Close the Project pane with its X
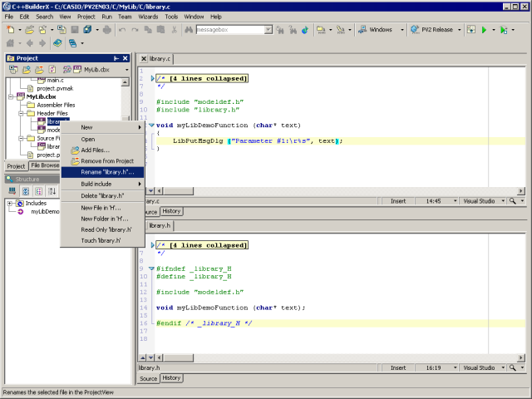This screenshot has width=532, height=399. click(x=126, y=58)
